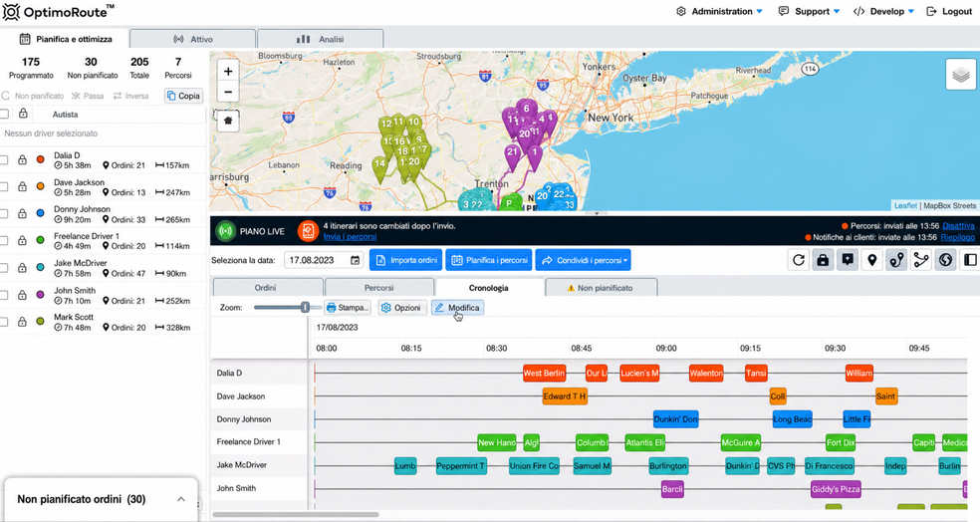This screenshot has width=980, height=522.
Task: Select the Dave Jackson driver checkbox
Action: [4, 187]
